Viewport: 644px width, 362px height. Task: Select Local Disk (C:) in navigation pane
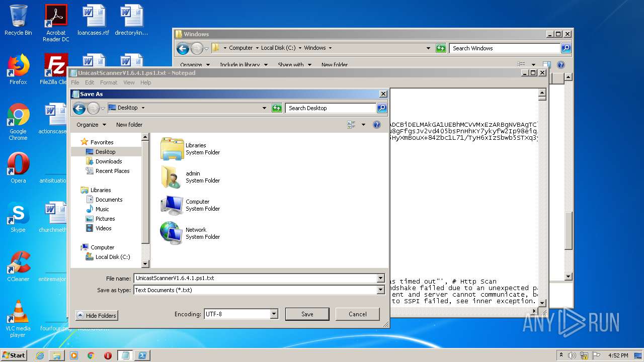point(113,257)
